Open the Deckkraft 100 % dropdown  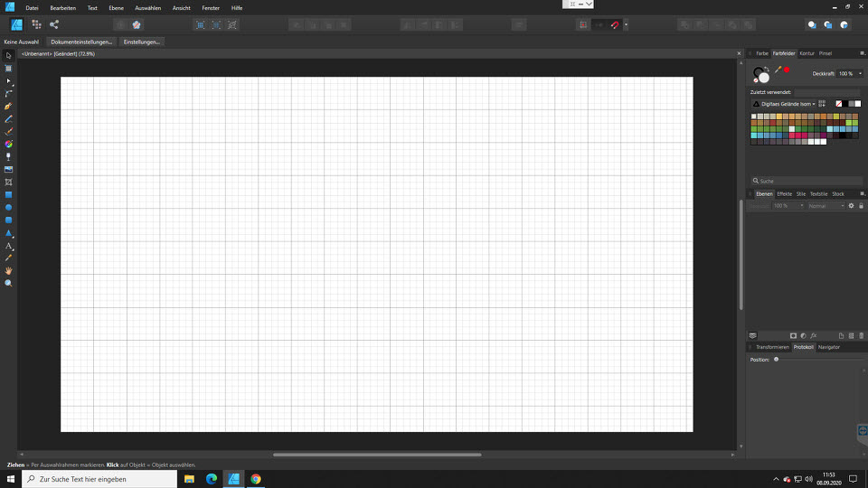point(860,73)
